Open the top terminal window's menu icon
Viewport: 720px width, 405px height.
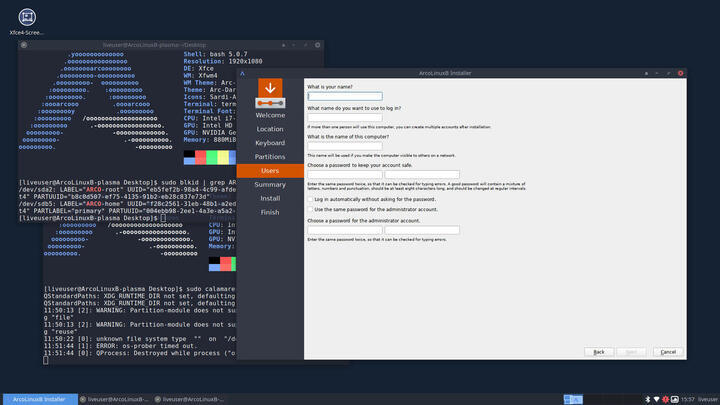point(24,45)
